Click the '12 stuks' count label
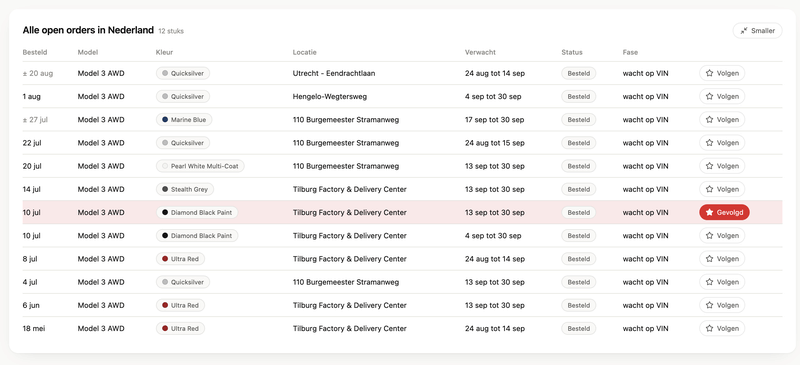Viewport: 800px width, 365px height. 171,31
